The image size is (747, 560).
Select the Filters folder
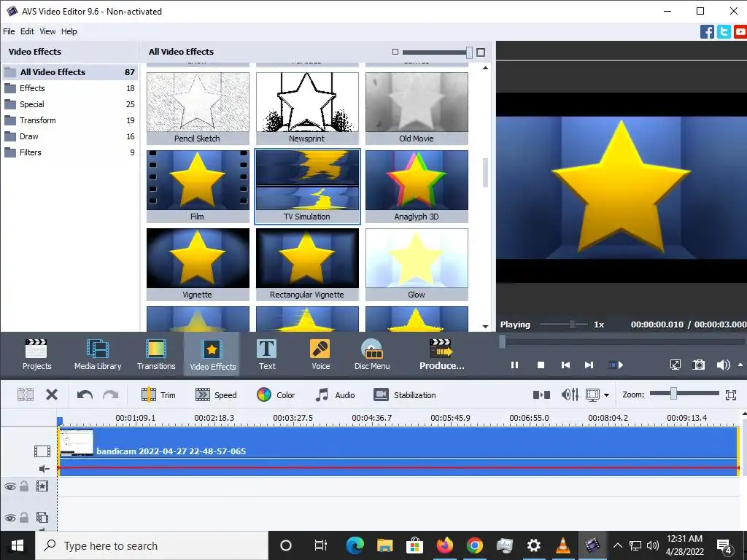(x=70, y=152)
